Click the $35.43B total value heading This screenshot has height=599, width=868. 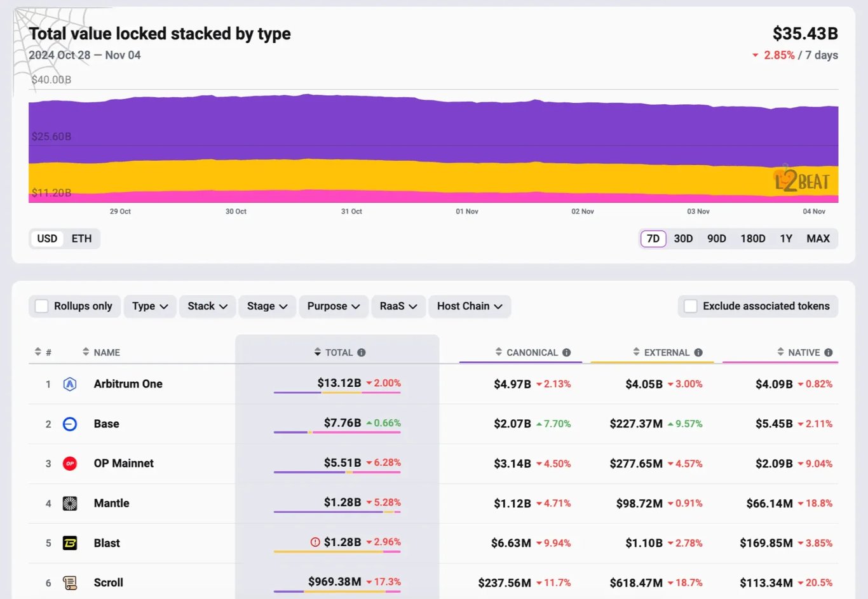[805, 34]
